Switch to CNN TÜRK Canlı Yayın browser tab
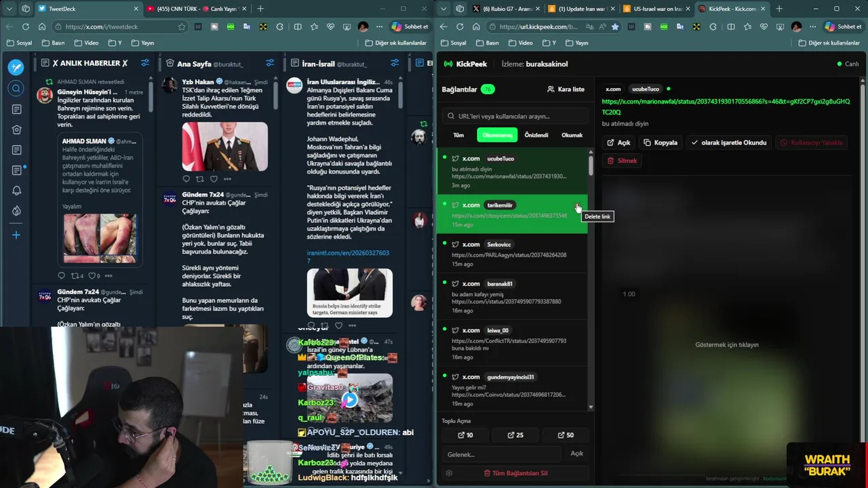This screenshot has height=488, width=868. (198, 9)
